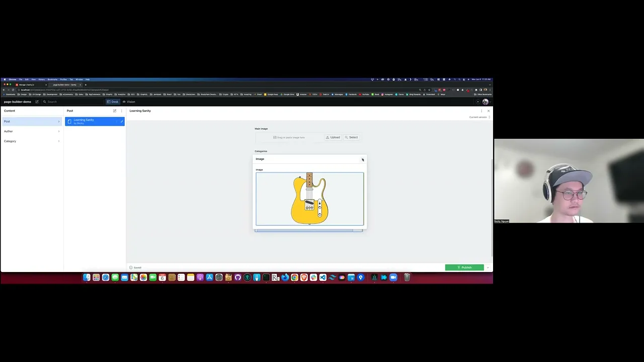This screenshot has width=644, height=362.
Task: Open Slack from the Dock
Action: [x=313, y=277]
